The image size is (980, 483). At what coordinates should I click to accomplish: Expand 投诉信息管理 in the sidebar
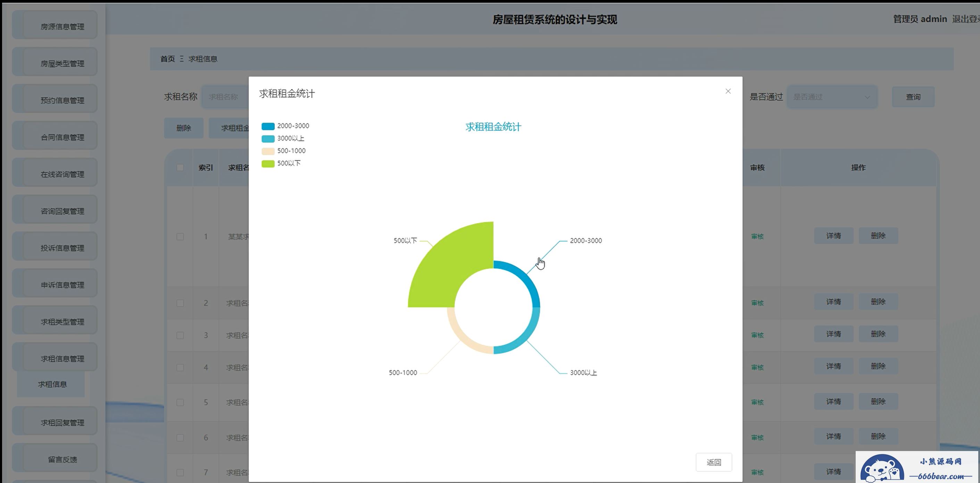pyautogui.click(x=55, y=247)
